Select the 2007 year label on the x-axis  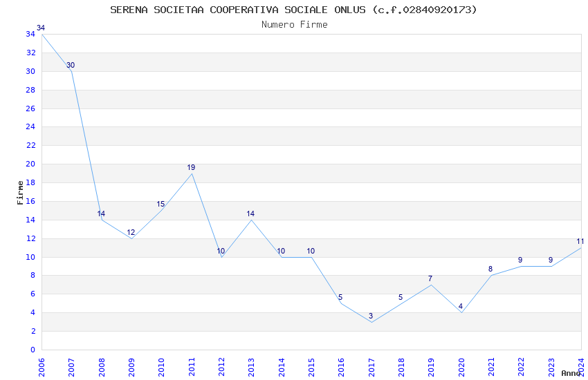(x=71, y=367)
